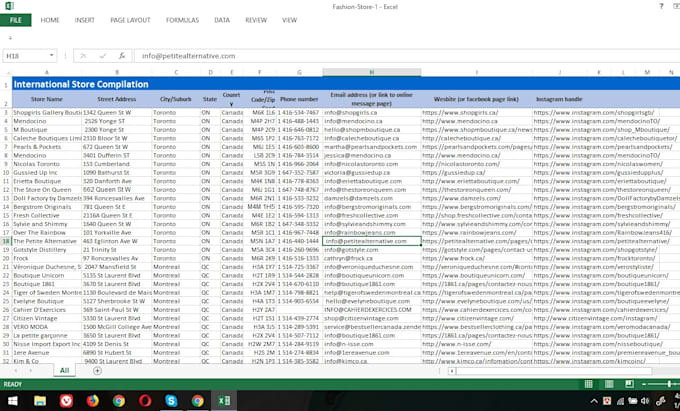Open the DATA ribbon tab
Image resolution: width=680 pixels, height=411 pixels.
tap(222, 20)
